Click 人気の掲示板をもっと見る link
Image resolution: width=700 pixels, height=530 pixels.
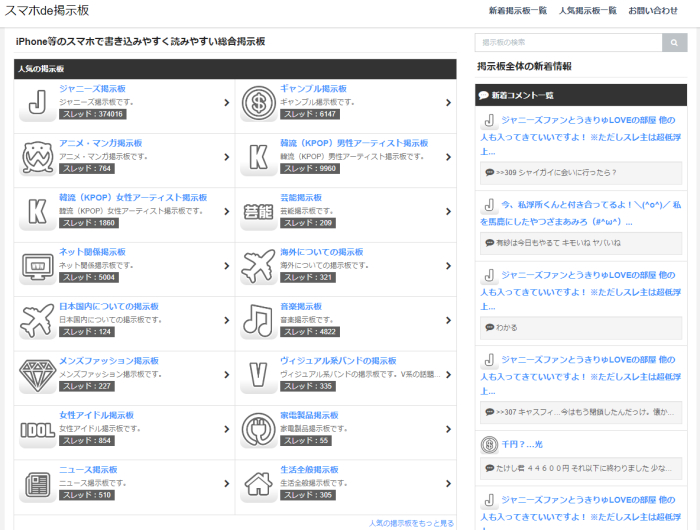(x=411, y=522)
